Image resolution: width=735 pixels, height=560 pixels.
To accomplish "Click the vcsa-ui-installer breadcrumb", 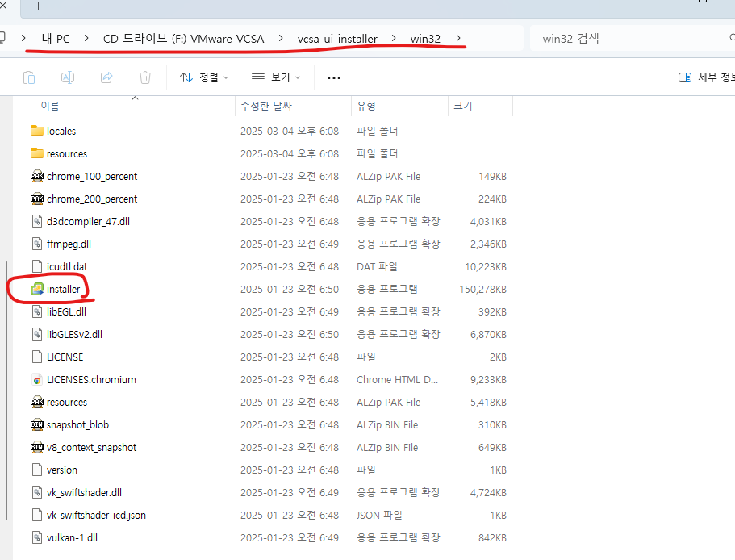I will pos(337,39).
